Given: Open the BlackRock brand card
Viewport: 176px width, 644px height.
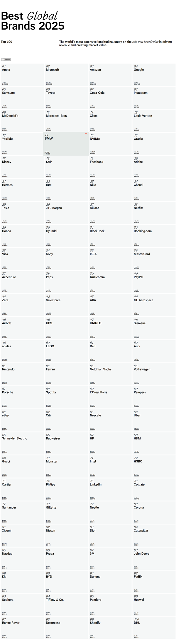Looking at the screenshot, I should click(110, 236).
